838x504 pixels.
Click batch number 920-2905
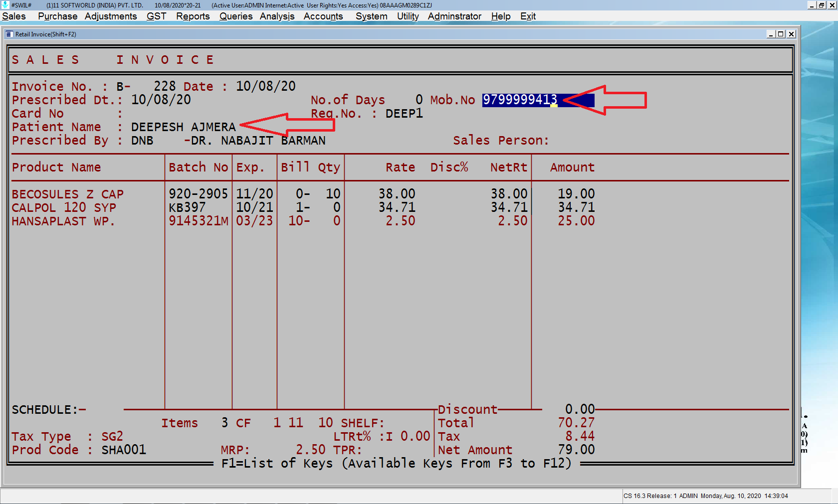(198, 194)
